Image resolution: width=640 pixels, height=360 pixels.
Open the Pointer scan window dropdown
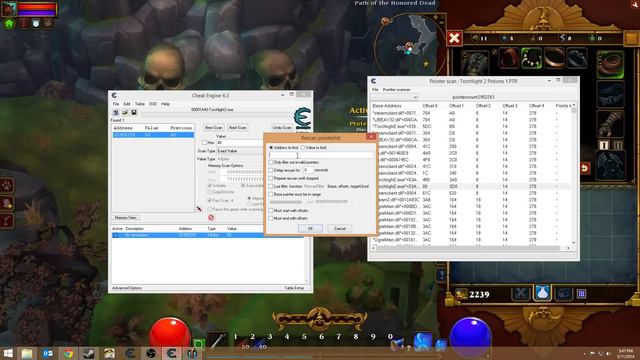[x=394, y=97]
